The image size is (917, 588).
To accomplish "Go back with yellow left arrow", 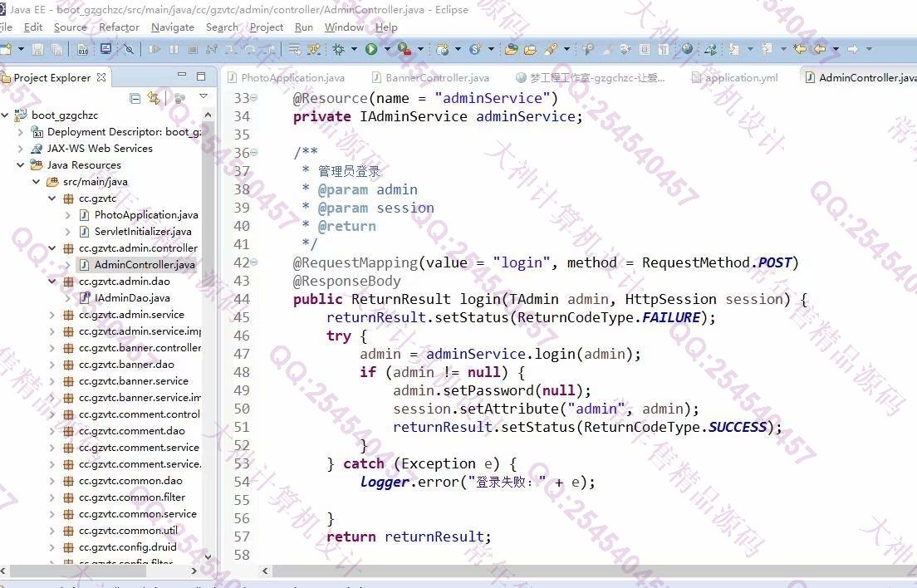I will click(819, 49).
